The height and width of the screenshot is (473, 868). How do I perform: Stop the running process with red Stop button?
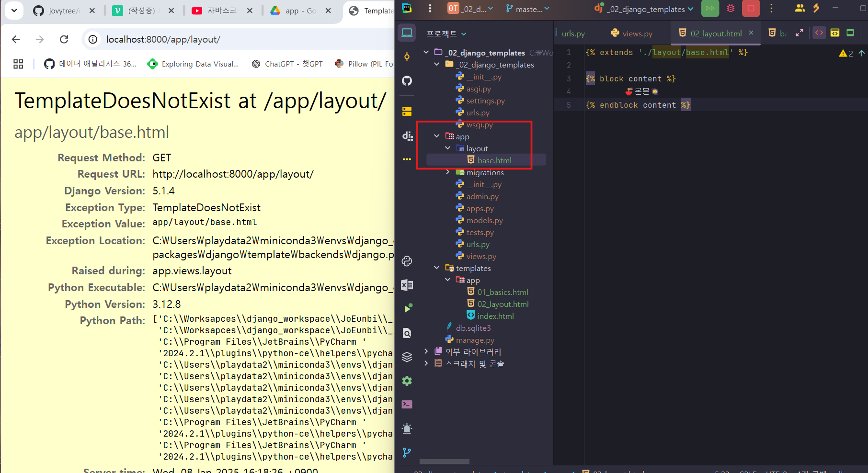click(x=751, y=8)
